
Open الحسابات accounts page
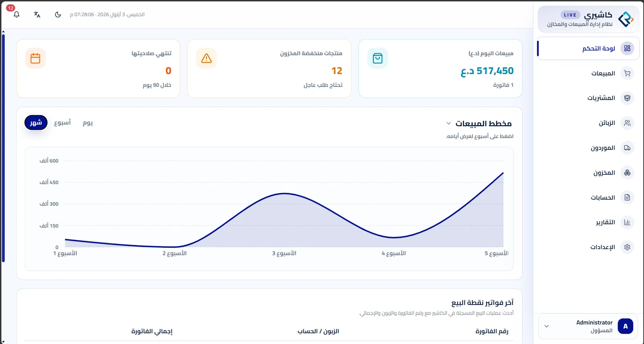[x=588, y=197]
